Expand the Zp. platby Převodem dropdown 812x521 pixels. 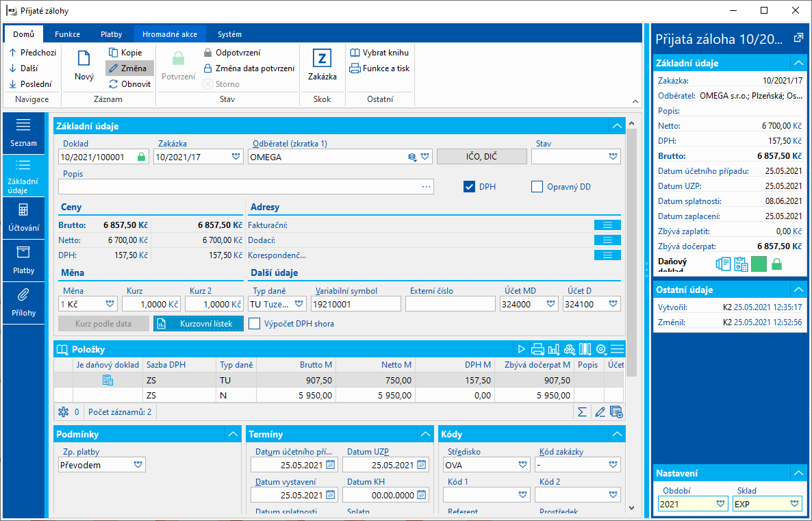(138, 465)
